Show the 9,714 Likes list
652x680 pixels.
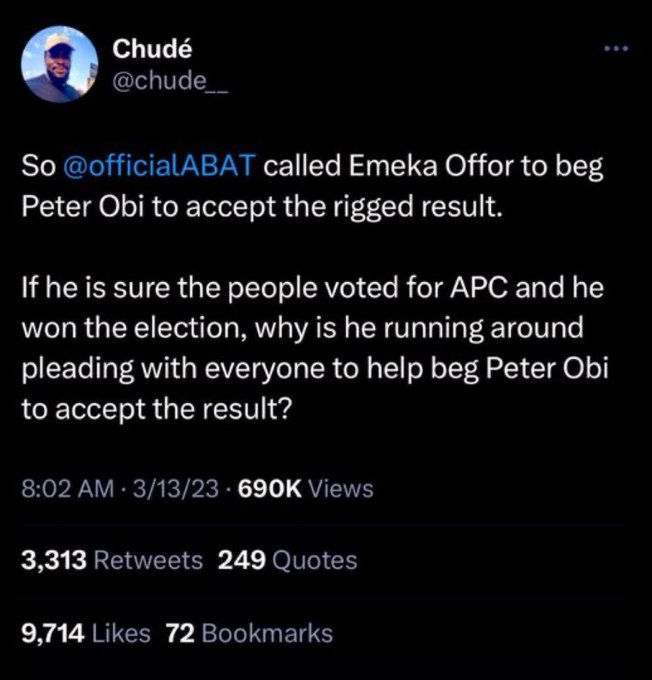click(x=86, y=632)
